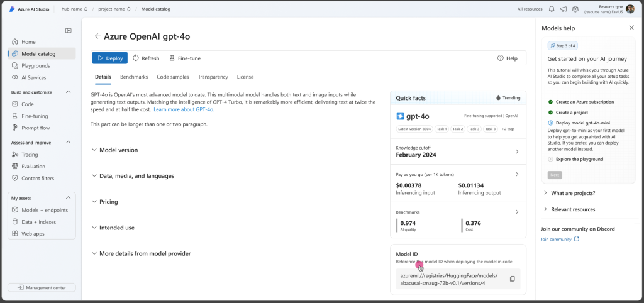Image resolution: width=644 pixels, height=303 pixels.
Task: Open the Management center button
Action: click(x=42, y=288)
